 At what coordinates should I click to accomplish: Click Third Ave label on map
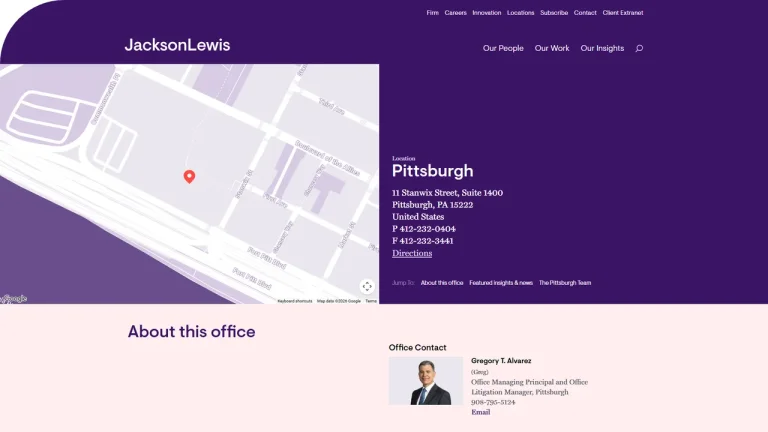point(332,106)
